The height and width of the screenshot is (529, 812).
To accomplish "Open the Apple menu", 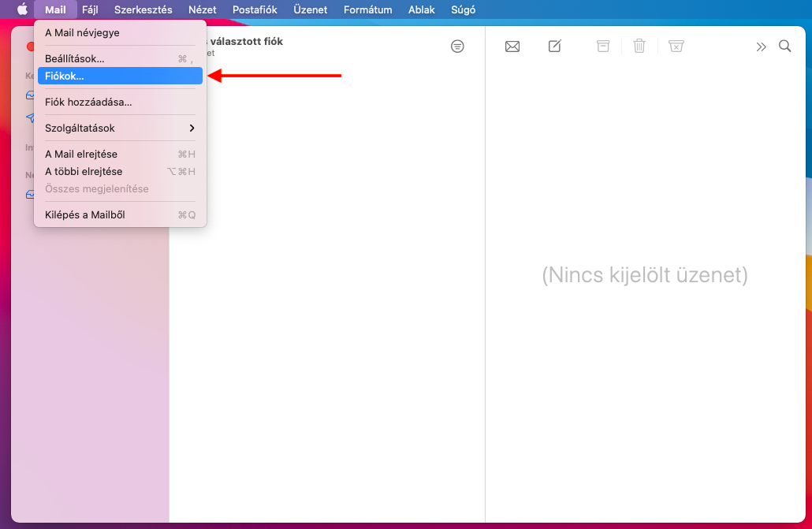I will (22, 9).
